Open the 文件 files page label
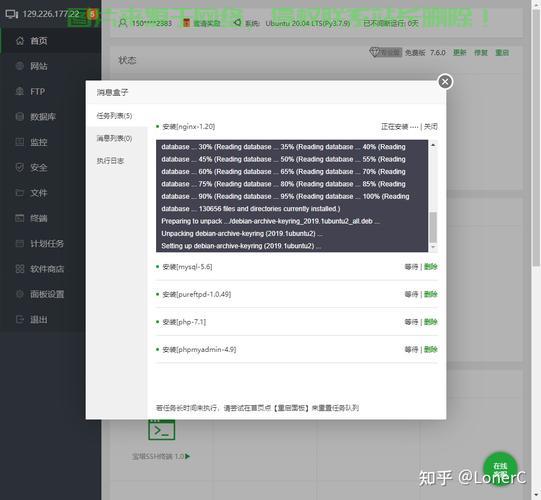The height and width of the screenshot is (500, 541). pyautogui.click(x=39, y=193)
